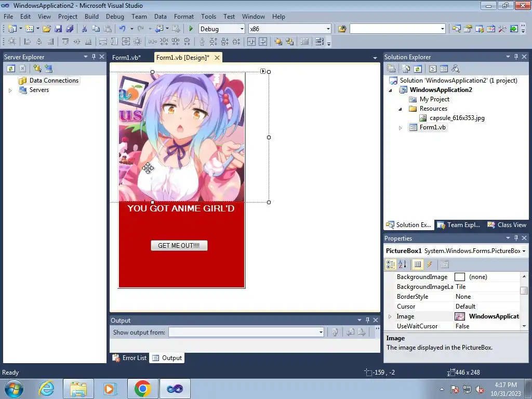Click the Open File folder icon

(x=46, y=29)
